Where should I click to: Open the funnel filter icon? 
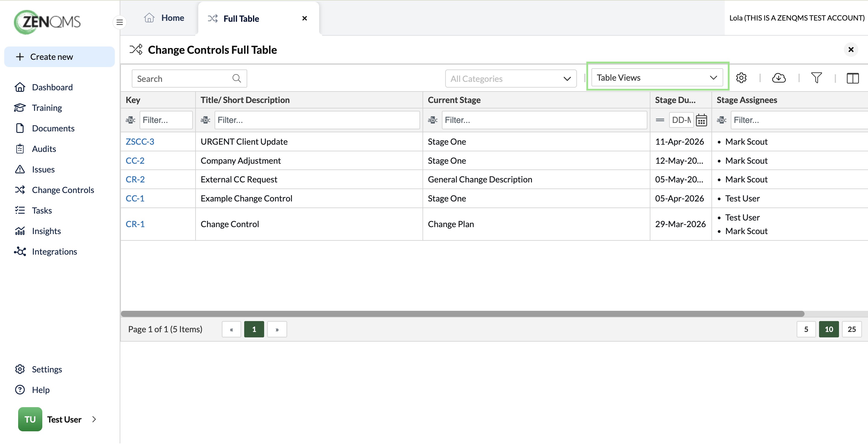tap(816, 78)
